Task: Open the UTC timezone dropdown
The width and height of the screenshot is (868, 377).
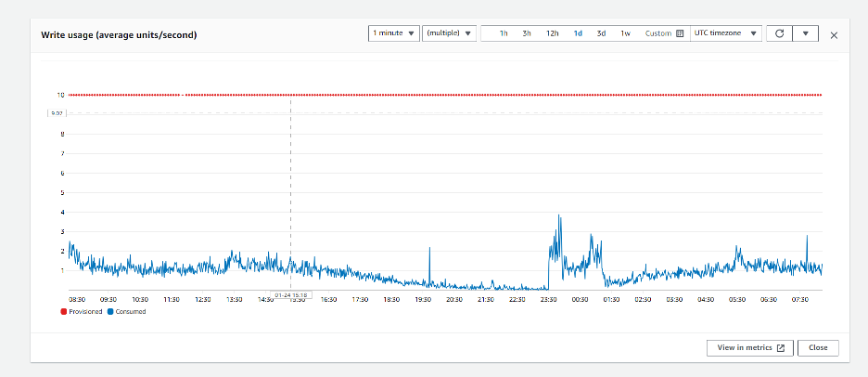Action: click(x=726, y=33)
